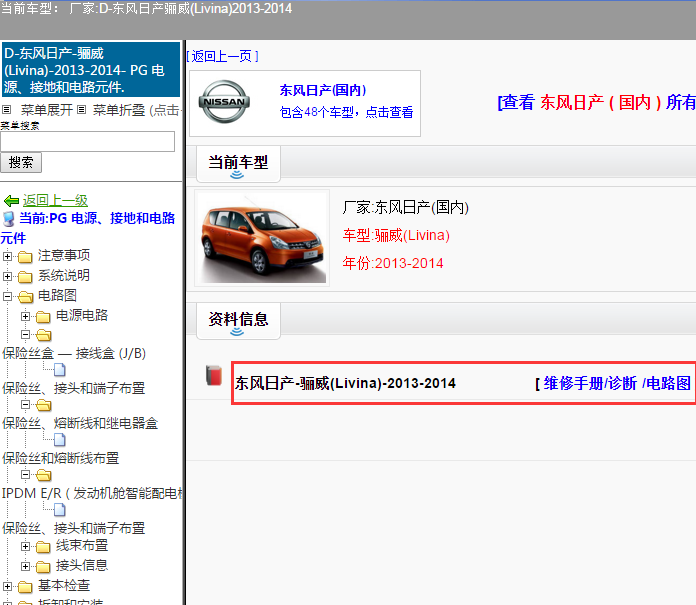Viewport: 696px width, 605px height.
Task: Click the menu search input field
Action: [87, 142]
